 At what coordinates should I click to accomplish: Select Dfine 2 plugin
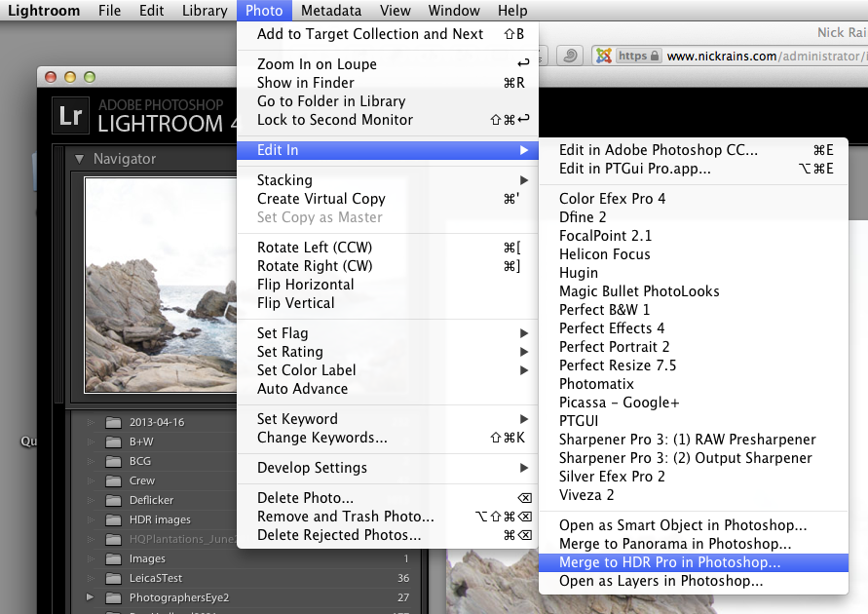tap(694, 217)
